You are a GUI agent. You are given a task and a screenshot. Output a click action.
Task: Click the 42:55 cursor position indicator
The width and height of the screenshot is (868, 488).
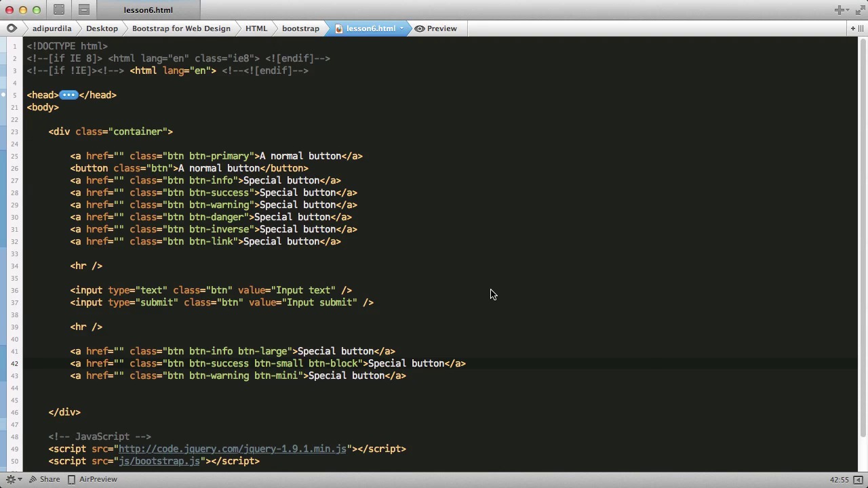[840, 479]
